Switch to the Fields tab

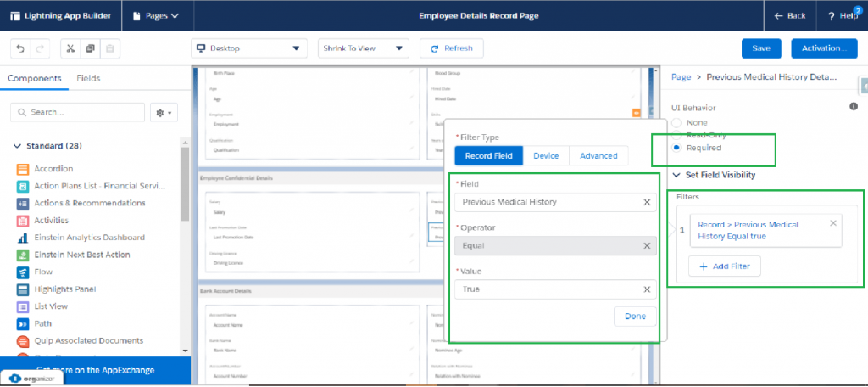(88, 78)
